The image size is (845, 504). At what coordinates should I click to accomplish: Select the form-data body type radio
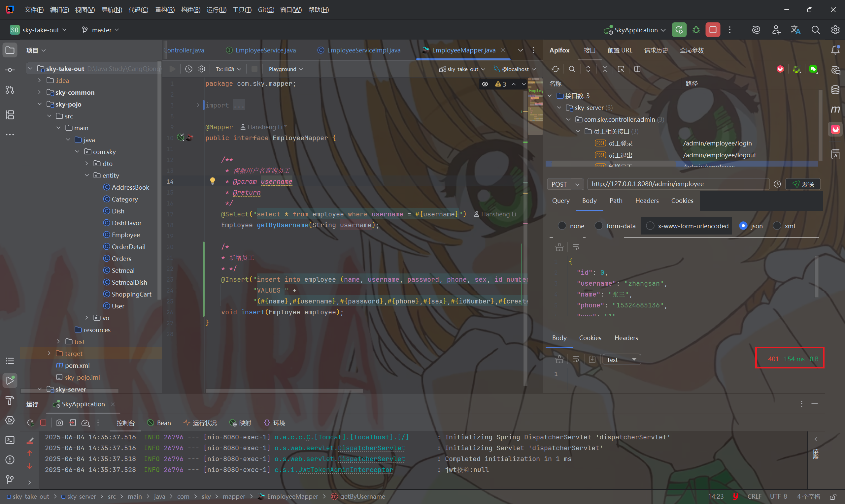click(599, 226)
